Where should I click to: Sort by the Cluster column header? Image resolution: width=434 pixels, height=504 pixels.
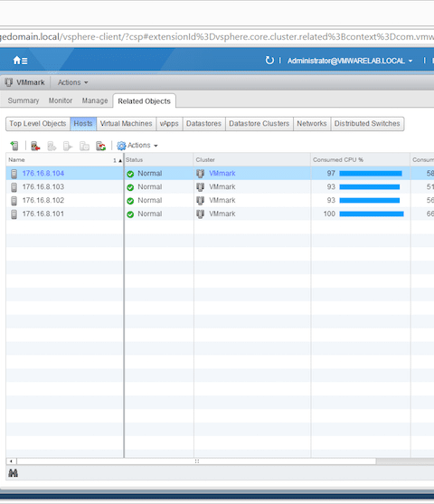pos(252,160)
